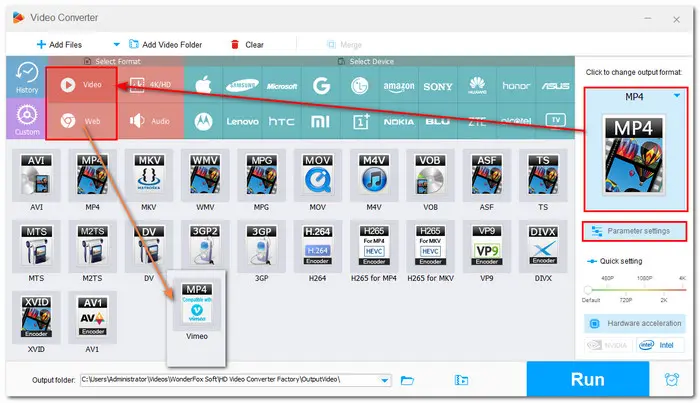The image size is (700, 403).
Task: Expand the MP4 output format dropdown arrow
Action: click(677, 96)
